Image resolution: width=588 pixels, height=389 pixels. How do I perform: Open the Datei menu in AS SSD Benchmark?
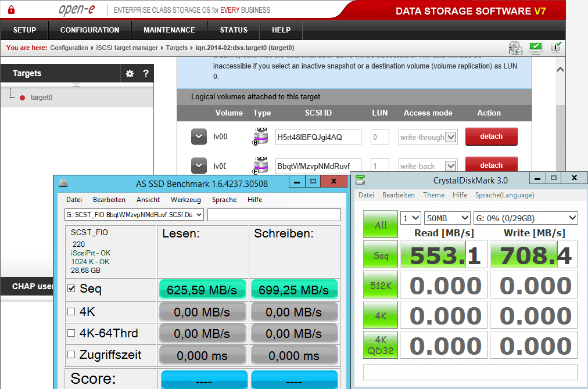74,200
